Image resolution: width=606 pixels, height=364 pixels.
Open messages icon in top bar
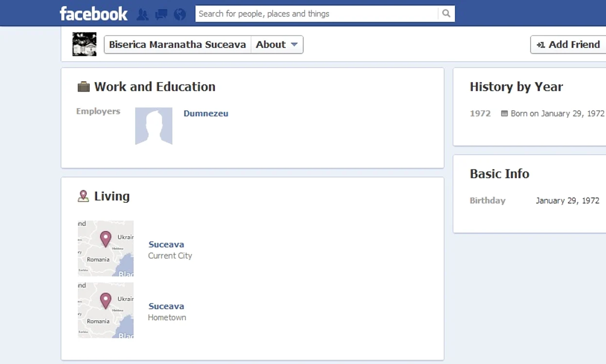click(161, 15)
